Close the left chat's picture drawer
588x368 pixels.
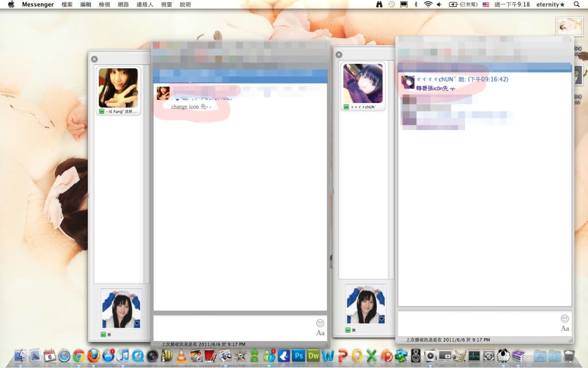tap(94, 59)
